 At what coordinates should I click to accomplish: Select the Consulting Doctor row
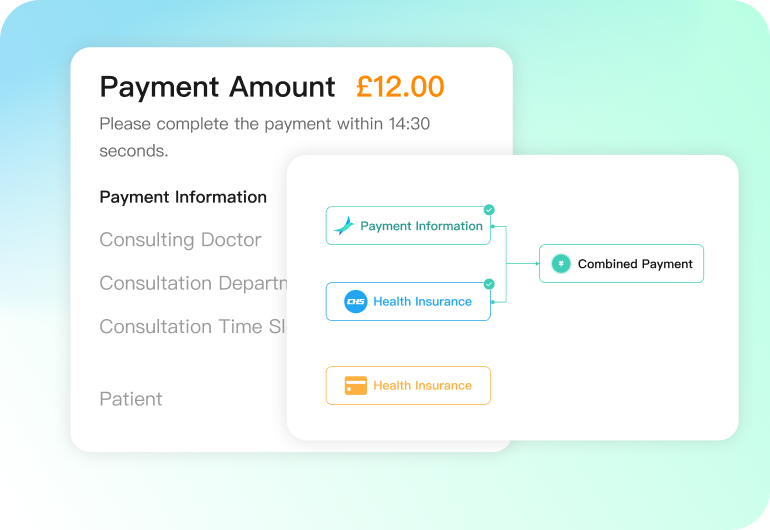coord(180,240)
